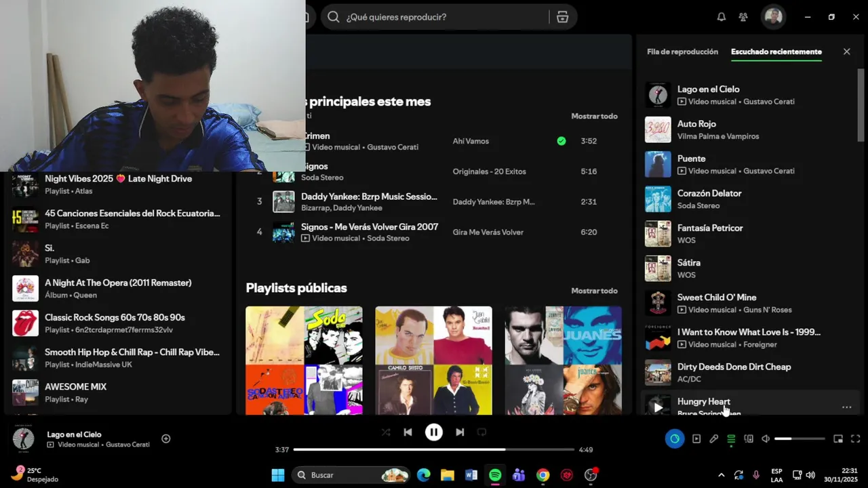Select Signos - Me Verás Volver Gira 2007
The width and height of the screenshot is (868, 488).
(x=370, y=227)
